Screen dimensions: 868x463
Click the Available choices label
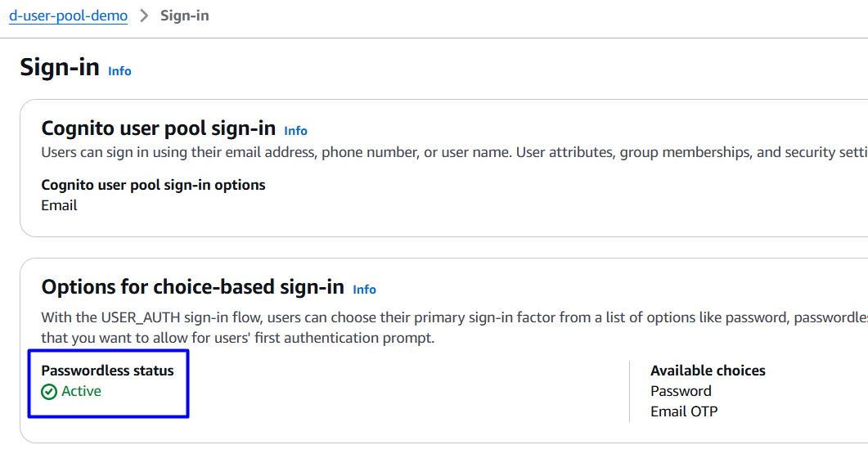(x=708, y=371)
